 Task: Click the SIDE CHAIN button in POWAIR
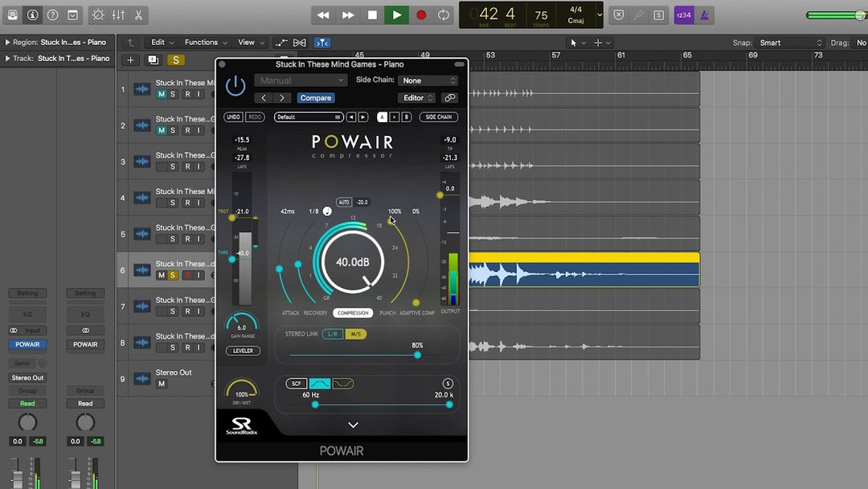point(439,117)
